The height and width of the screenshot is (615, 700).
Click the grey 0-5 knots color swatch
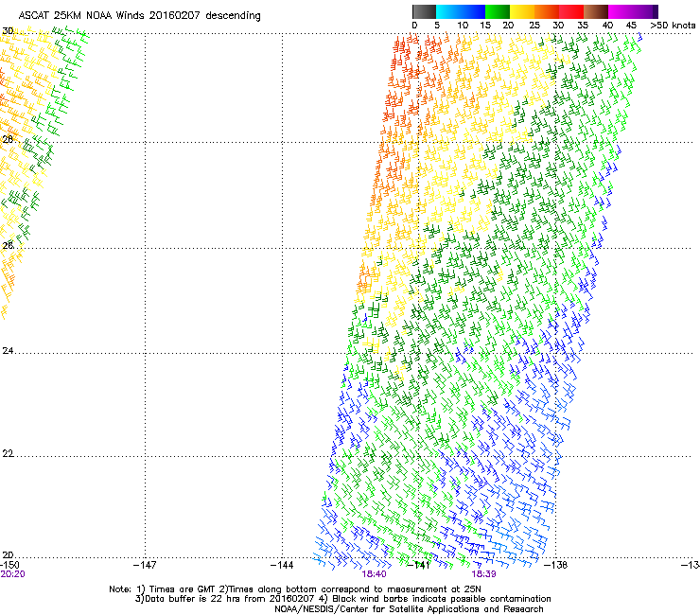(424, 11)
